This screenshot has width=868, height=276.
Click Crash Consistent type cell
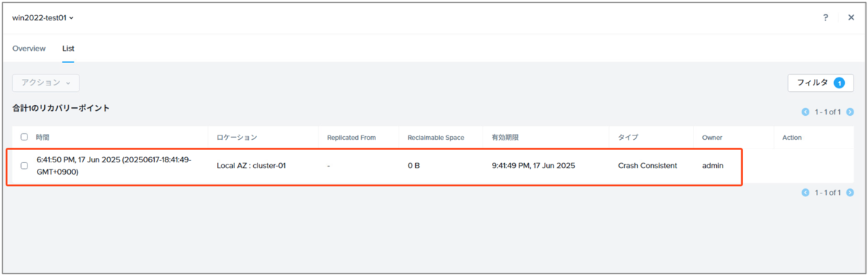tap(647, 166)
